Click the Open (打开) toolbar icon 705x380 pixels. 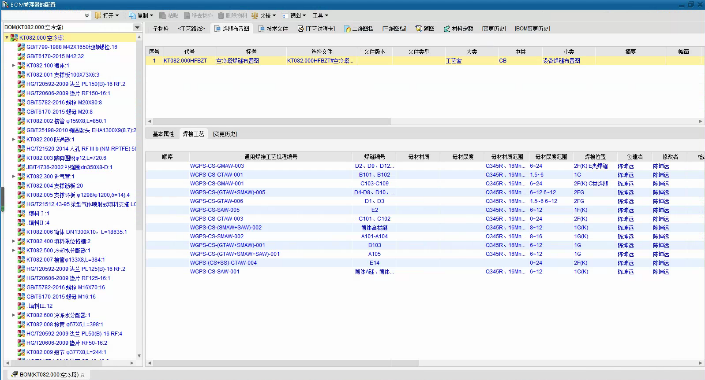click(98, 15)
